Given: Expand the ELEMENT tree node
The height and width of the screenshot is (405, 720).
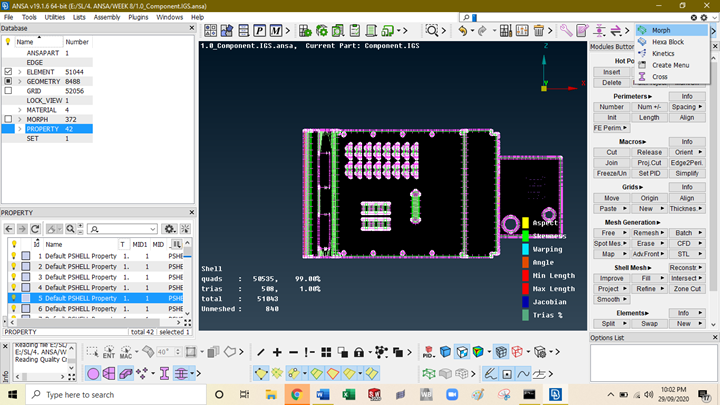Looking at the screenshot, I should (x=20, y=72).
